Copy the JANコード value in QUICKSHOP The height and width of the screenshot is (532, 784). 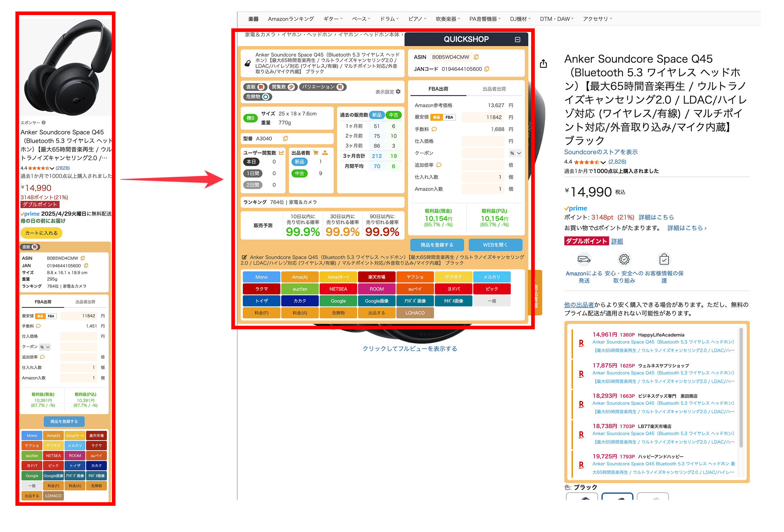tap(487, 69)
